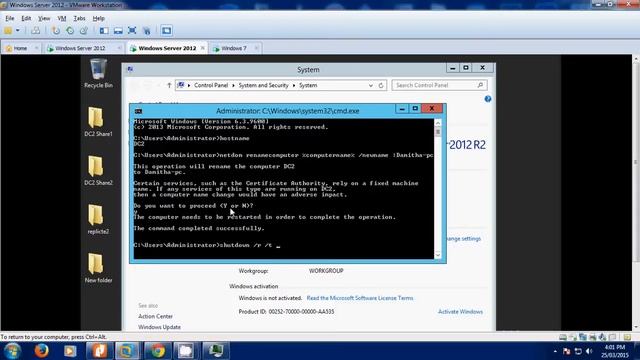Open the Action Center flag tray icon
The width and height of the screenshot is (640, 360).
(567, 351)
